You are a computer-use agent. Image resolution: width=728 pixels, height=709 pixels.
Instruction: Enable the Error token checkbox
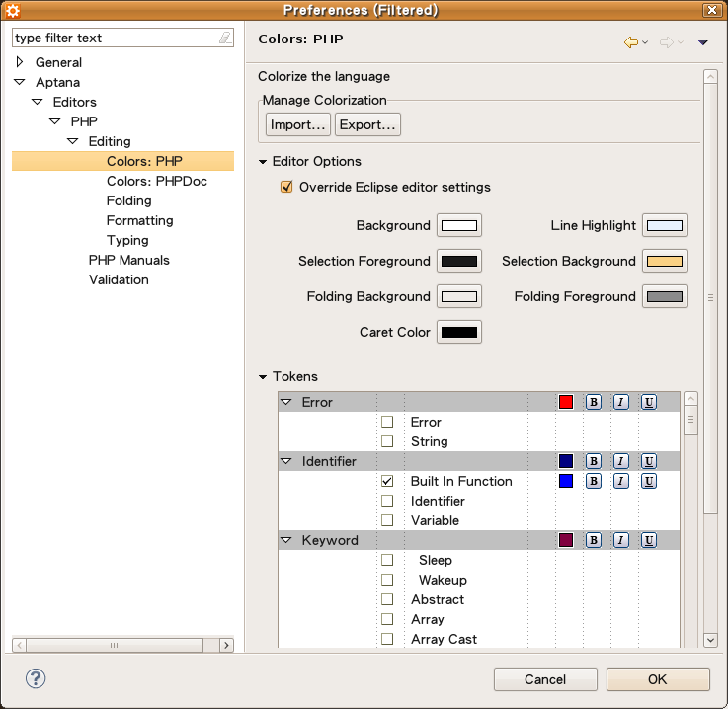click(387, 422)
